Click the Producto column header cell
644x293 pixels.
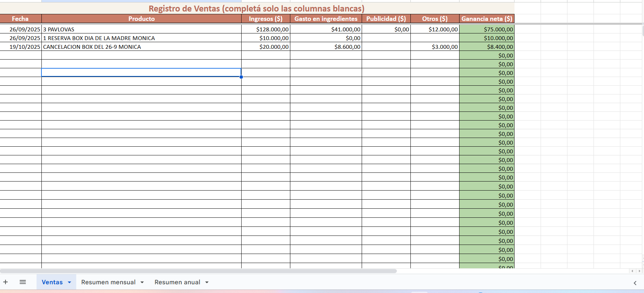[x=141, y=19]
